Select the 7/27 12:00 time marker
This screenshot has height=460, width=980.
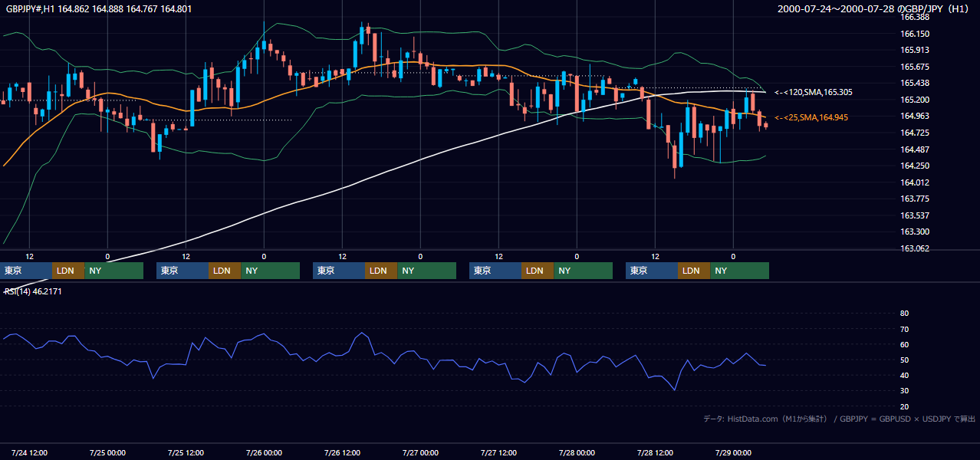498,452
